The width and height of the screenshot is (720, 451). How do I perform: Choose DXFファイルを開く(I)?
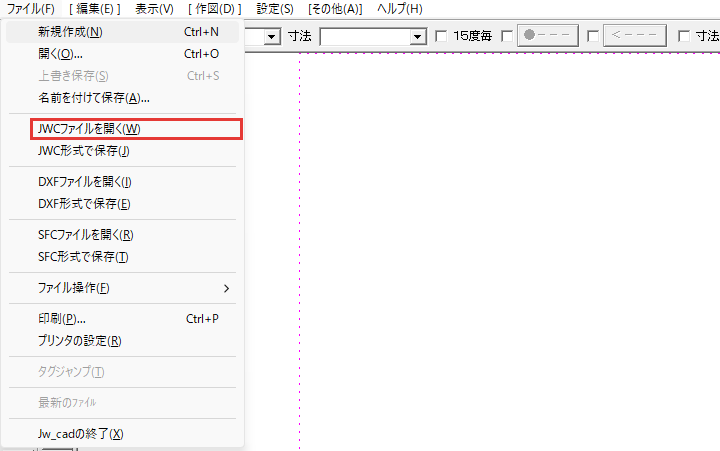click(122, 182)
